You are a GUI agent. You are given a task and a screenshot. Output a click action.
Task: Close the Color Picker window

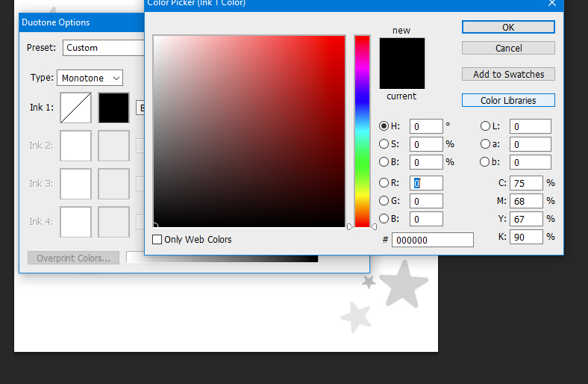[551, 4]
